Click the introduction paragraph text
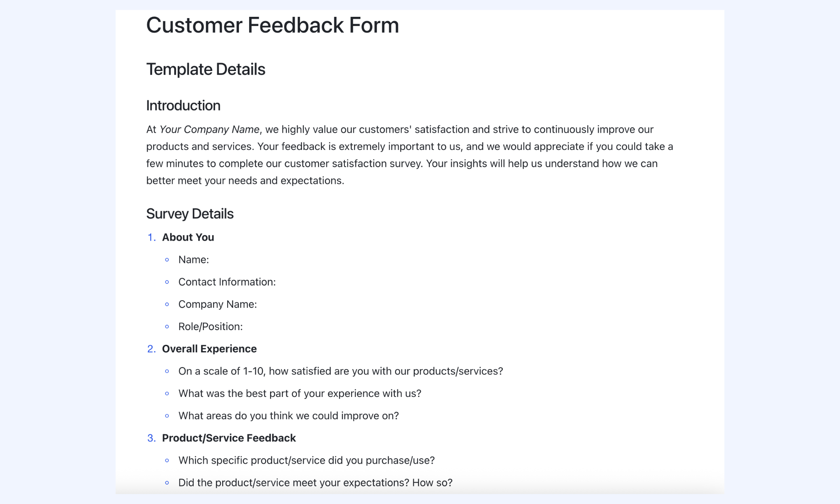840x504 pixels. pos(409,155)
